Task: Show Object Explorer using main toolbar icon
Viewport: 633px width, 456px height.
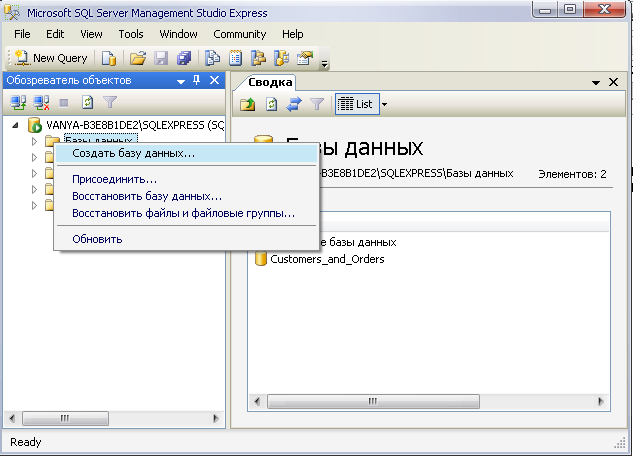Action: (x=258, y=58)
